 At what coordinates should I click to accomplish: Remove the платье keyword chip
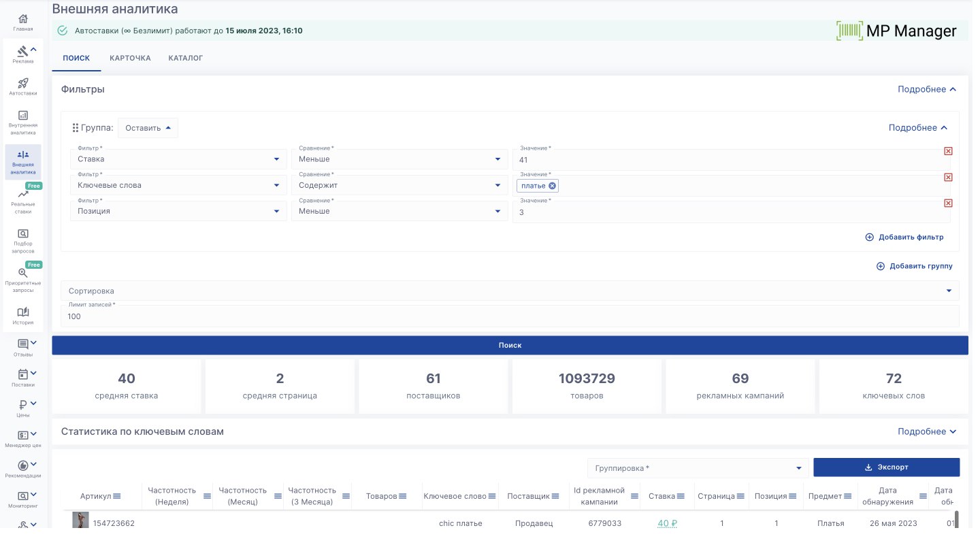click(553, 186)
